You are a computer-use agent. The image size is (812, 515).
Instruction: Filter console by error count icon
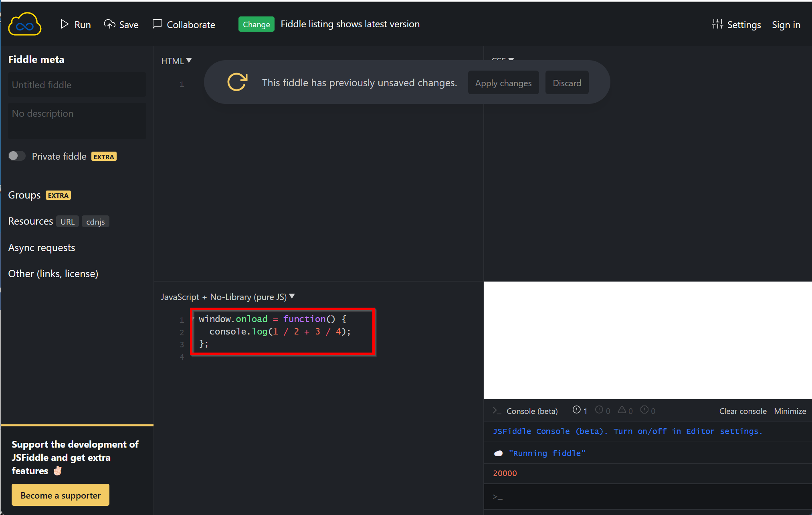click(648, 410)
